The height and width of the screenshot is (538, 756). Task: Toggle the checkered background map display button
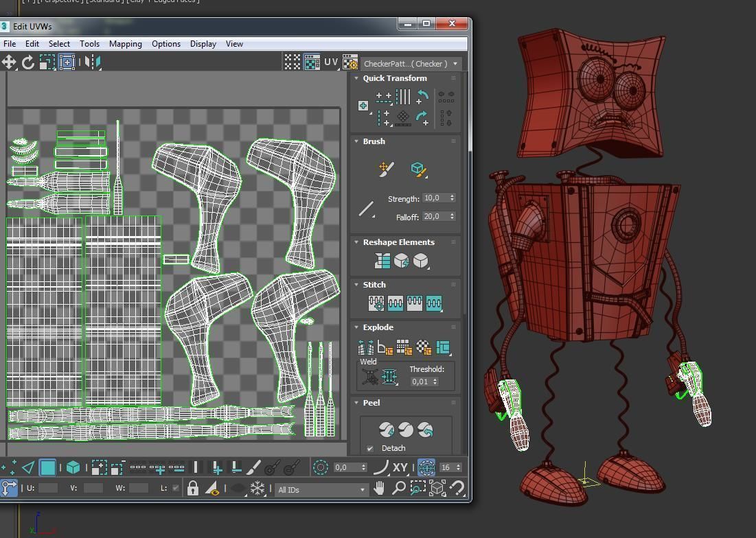click(x=312, y=62)
